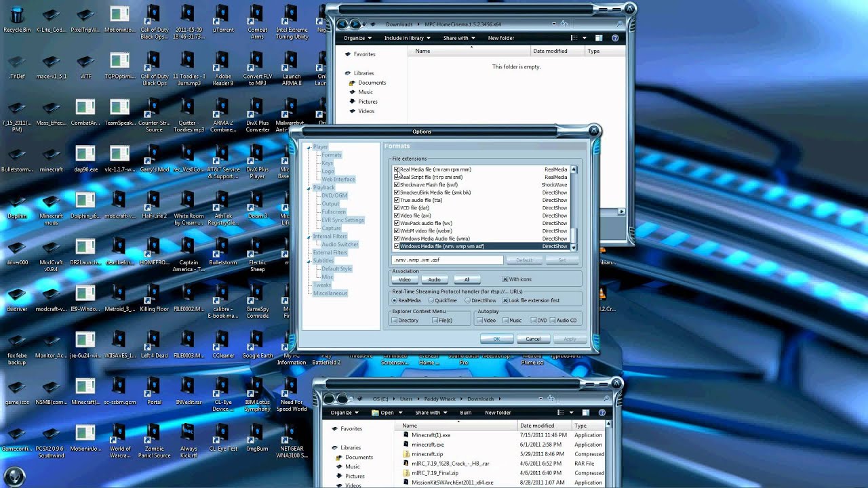Open the Convert FLV to MP3 shortcut
This screenshot has width=868, height=488.
pyautogui.click(x=257, y=68)
